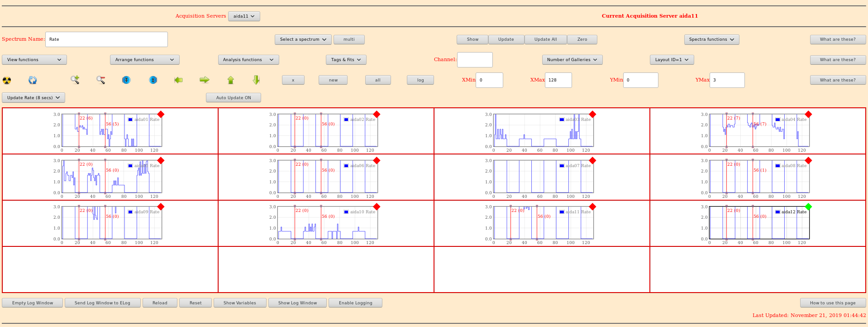868x327 pixels.
Task: Open the View functions menu
Action: 34,60
